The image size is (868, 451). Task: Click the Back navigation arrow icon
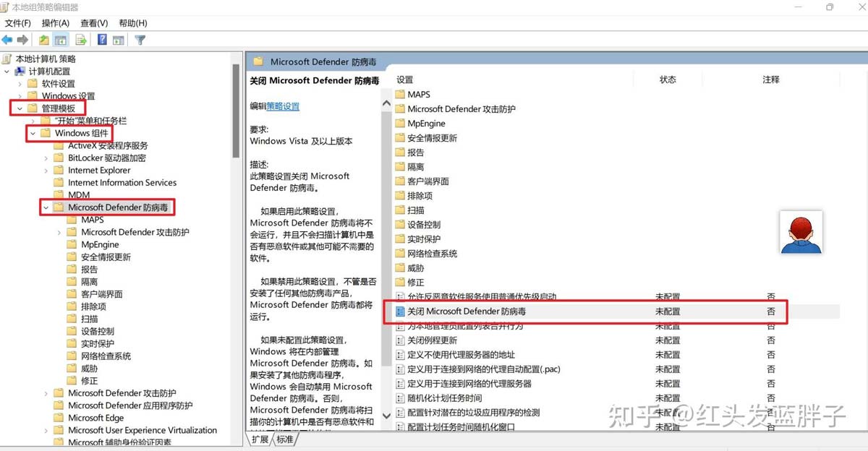click(7, 39)
